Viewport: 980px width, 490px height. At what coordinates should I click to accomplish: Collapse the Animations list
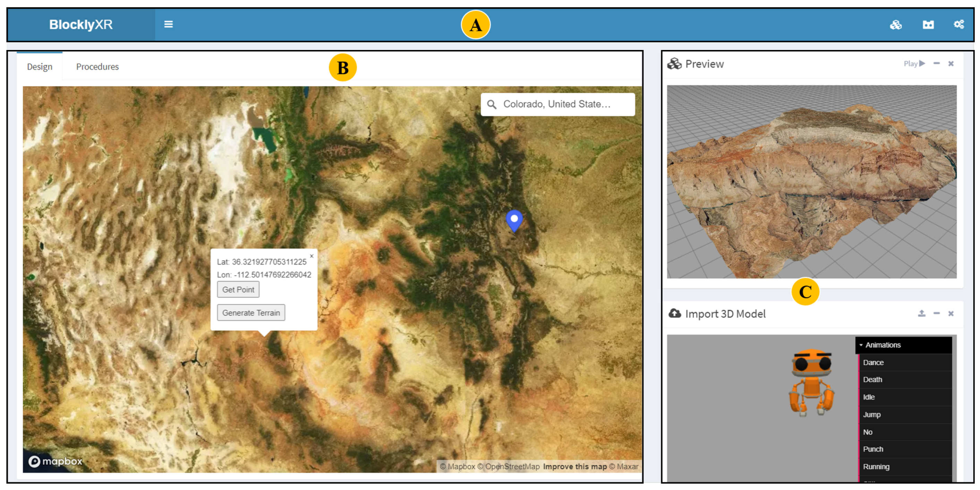(882, 345)
